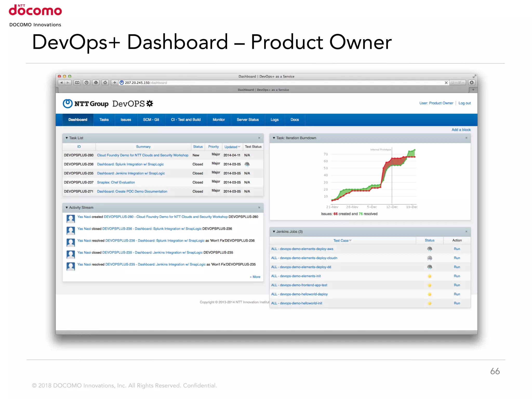Close the Task List block
The image size is (532, 399).
[x=259, y=138]
